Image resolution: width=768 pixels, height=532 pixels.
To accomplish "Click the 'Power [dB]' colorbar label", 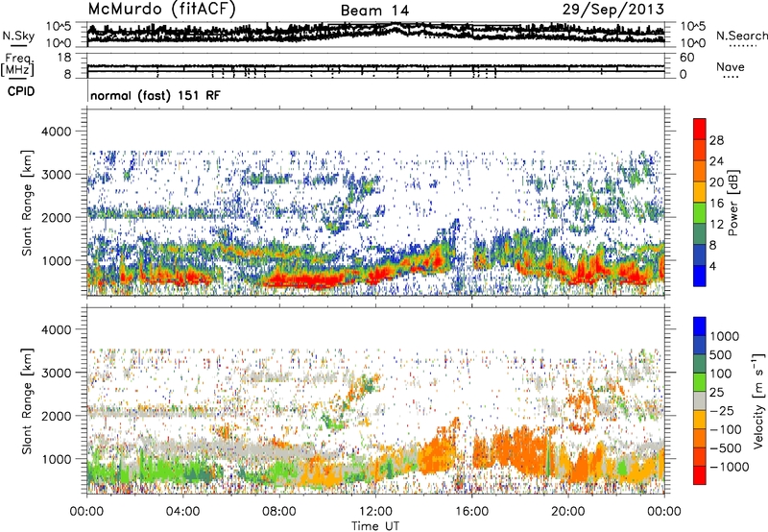I will 732,203.
